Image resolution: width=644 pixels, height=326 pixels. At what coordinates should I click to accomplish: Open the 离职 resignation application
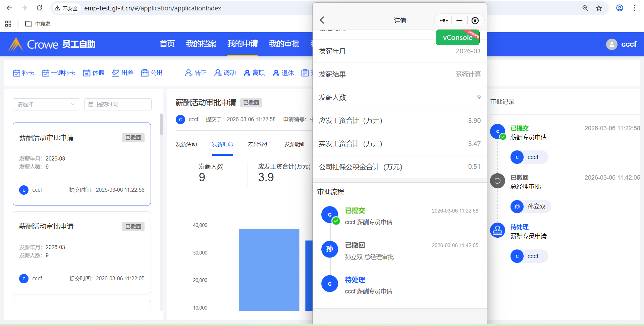click(254, 73)
